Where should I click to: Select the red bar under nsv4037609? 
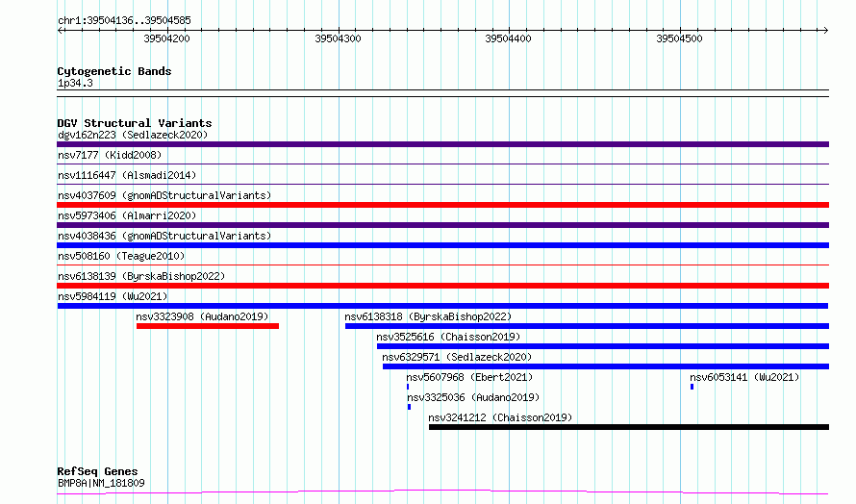[x=442, y=205]
